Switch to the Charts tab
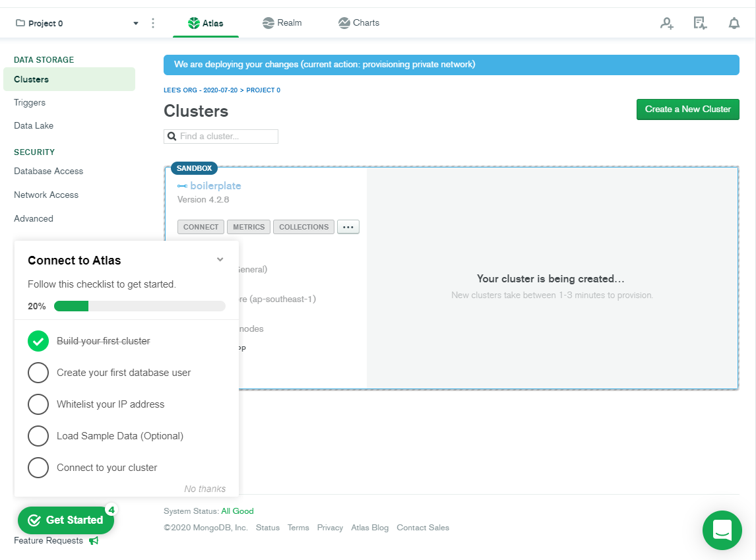The width and height of the screenshot is (756, 560). tap(359, 23)
